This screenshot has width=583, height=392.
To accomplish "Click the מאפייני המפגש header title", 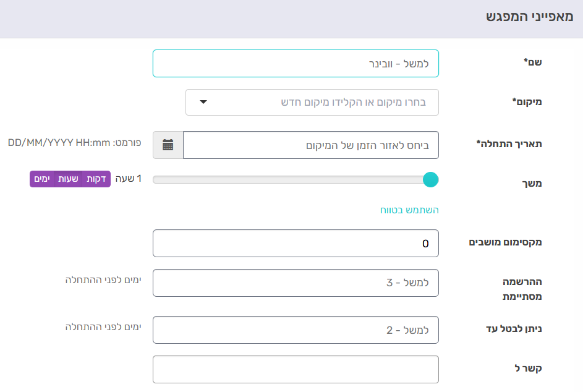I will pos(529,17).
